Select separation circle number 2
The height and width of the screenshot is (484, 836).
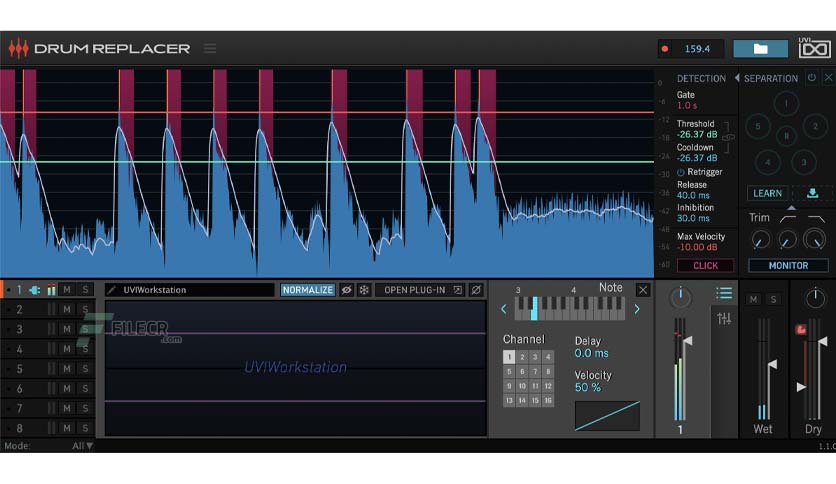815,126
